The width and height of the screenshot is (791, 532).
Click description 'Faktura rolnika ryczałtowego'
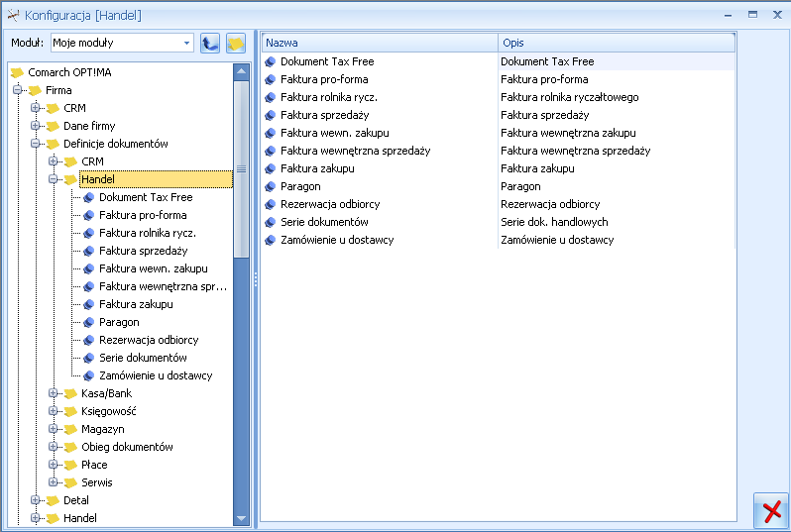pos(570,97)
